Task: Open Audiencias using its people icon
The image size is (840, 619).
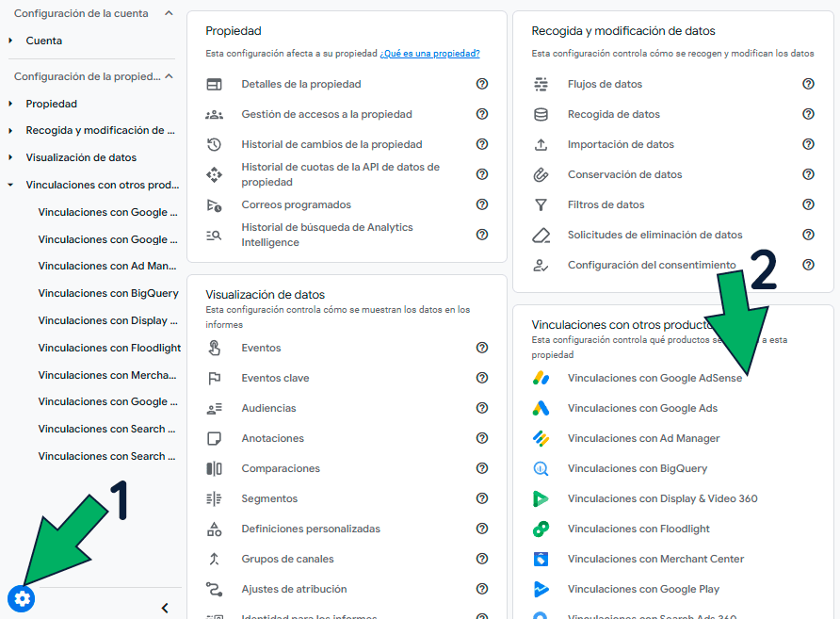Action: [x=216, y=408]
